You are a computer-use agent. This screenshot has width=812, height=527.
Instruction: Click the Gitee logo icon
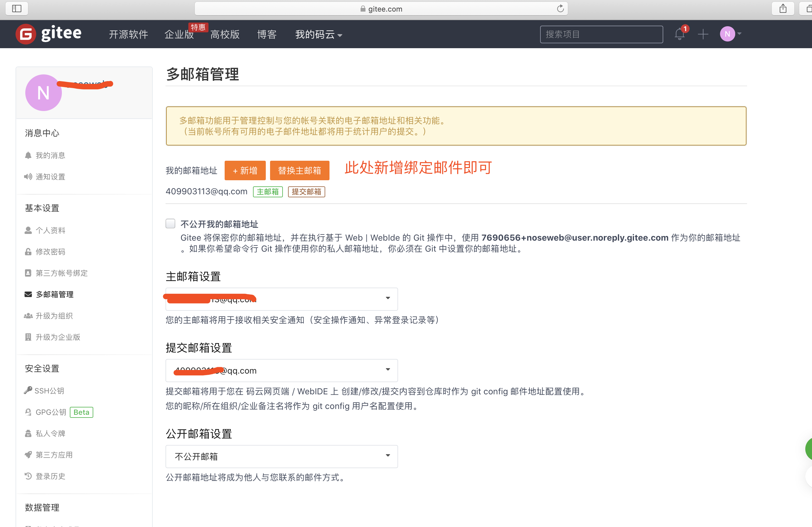[26, 34]
